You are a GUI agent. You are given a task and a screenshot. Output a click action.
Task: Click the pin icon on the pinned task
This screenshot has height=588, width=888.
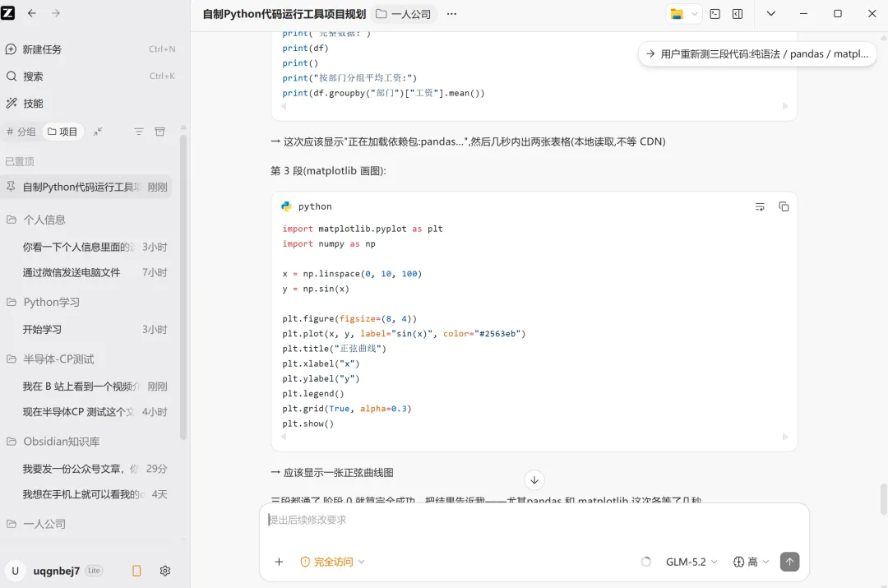[x=11, y=187]
